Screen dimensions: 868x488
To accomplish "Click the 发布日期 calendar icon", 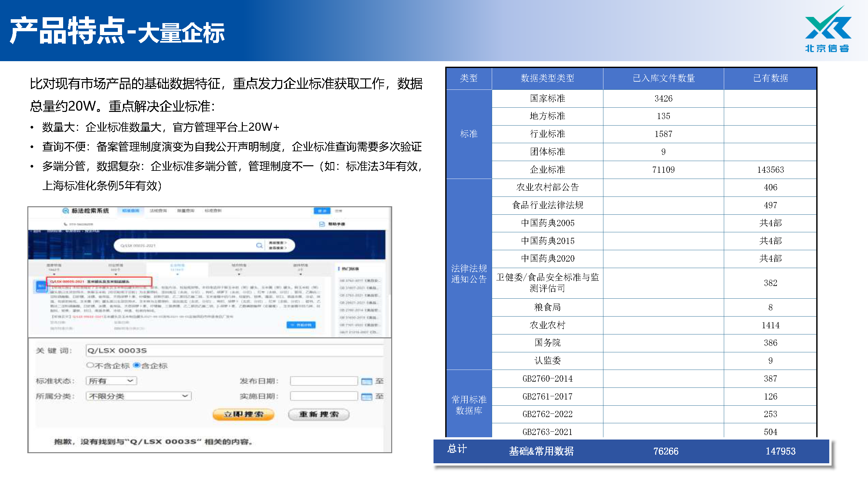I will pos(366,381).
